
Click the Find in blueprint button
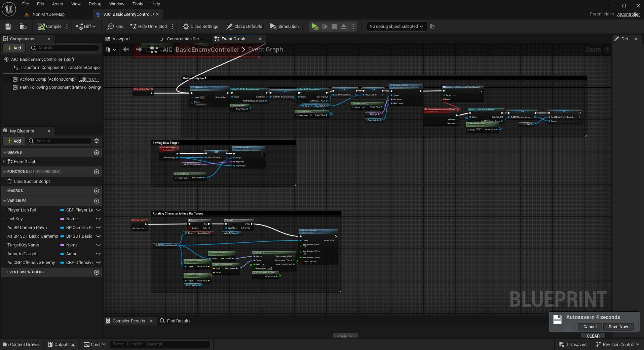[115, 27]
